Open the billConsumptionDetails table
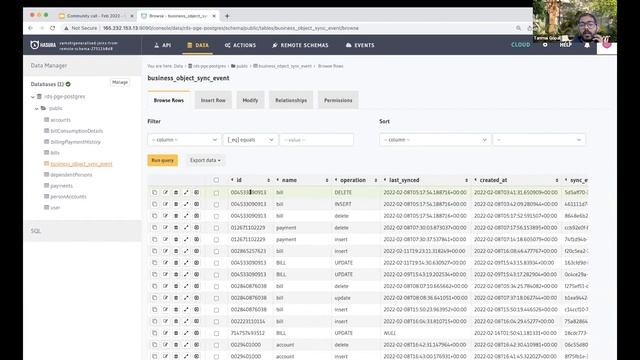This screenshot has height=360, width=640. (77, 131)
